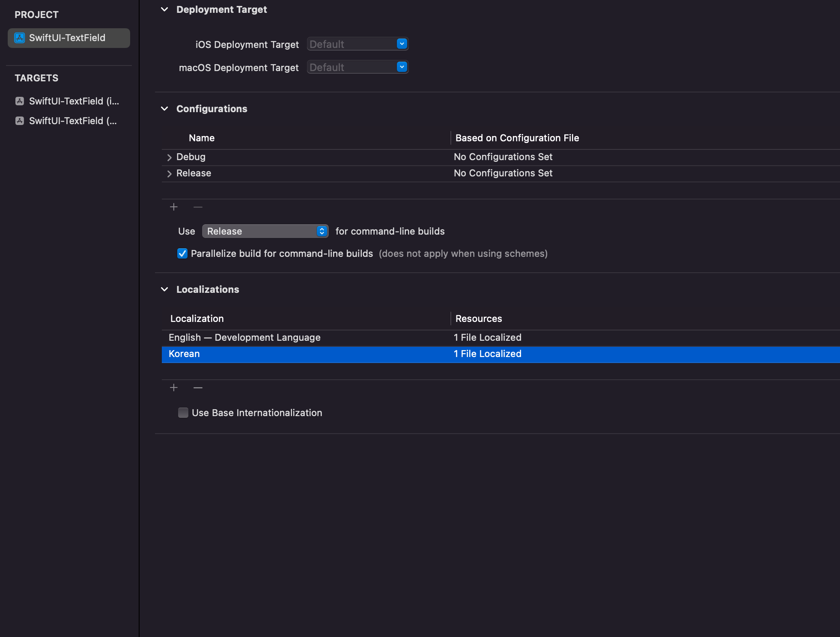
Task: Open iOS Deployment Target dropdown
Action: pyautogui.click(x=402, y=44)
